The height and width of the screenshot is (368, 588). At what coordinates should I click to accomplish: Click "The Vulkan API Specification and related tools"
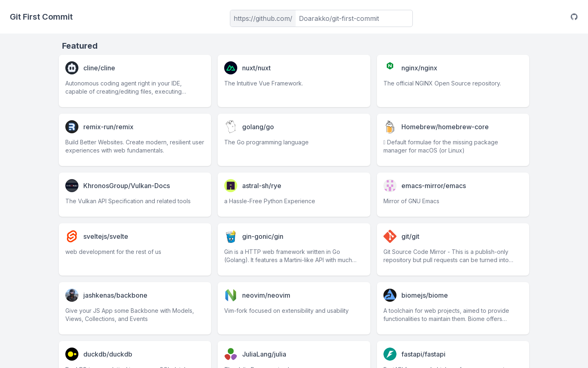point(128,201)
